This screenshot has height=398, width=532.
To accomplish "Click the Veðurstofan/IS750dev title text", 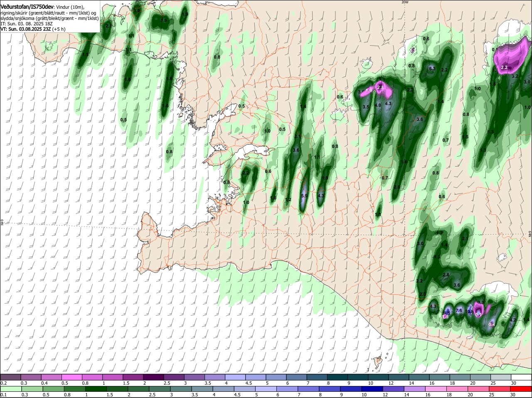I will 27,7.
